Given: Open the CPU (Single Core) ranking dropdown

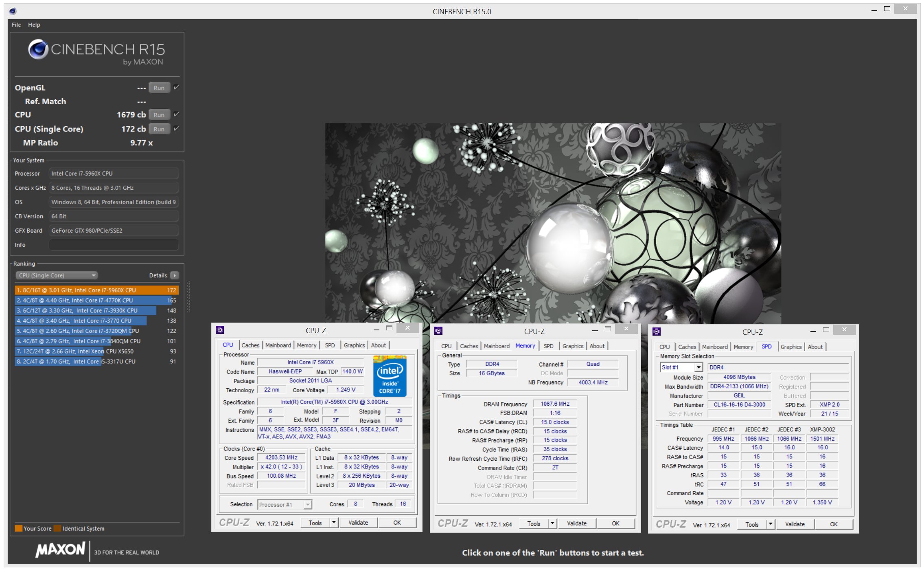Looking at the screenshot, I should point(57,275).
